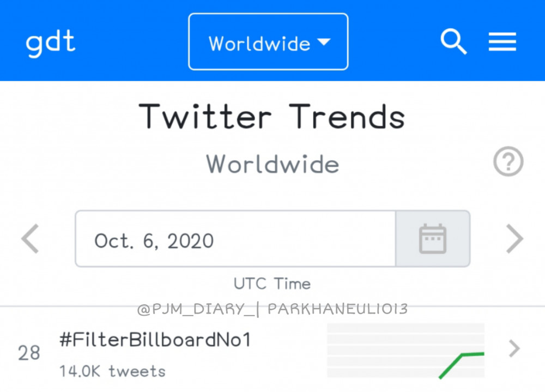Click the caret beside Worldwide in header
Image resolution: width=545 pixels, height=392 pixels.
pyautogui.click(x=324, y=42)
